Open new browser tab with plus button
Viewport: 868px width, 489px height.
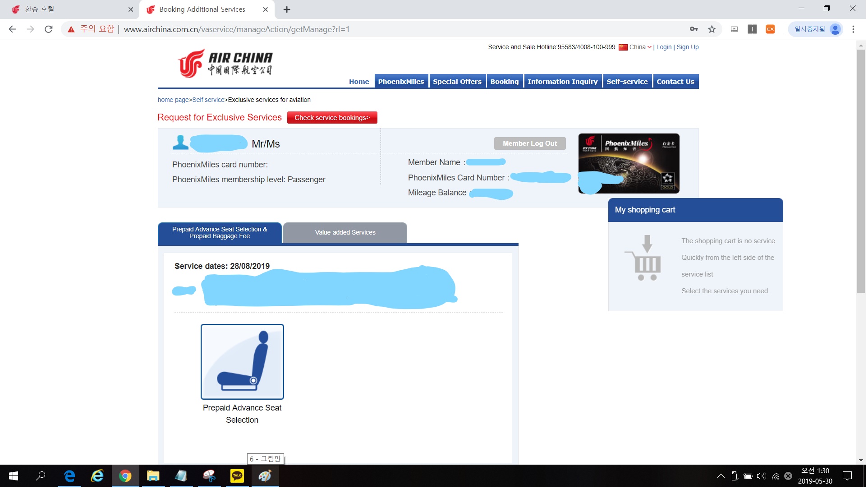pyautogui.click(x=287, y=9)
